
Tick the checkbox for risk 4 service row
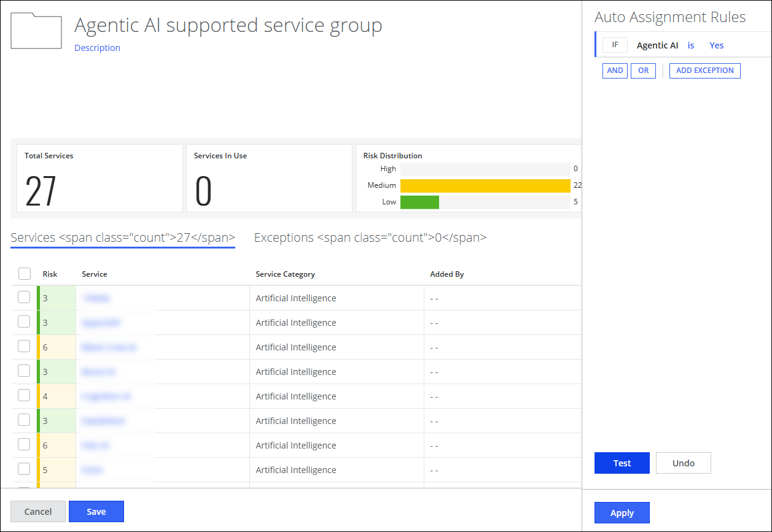24,396
